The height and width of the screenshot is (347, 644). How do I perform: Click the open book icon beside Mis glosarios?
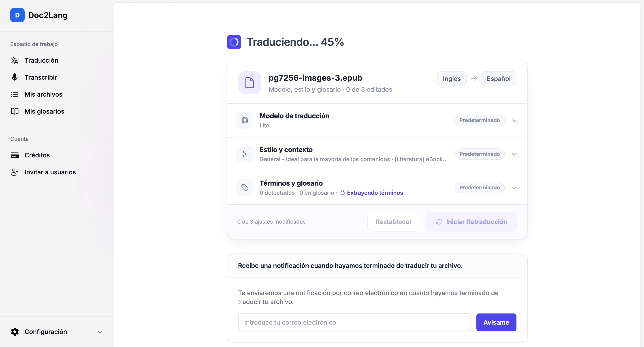tap(15, 111)
